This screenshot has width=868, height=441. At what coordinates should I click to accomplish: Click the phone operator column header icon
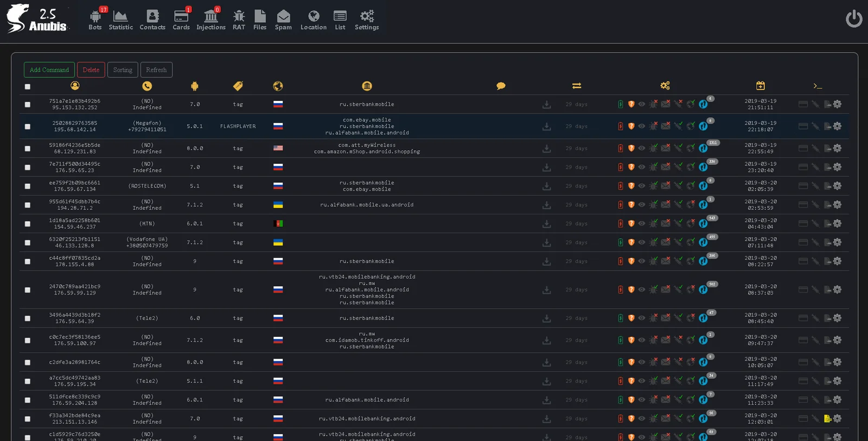coord(147,86)
